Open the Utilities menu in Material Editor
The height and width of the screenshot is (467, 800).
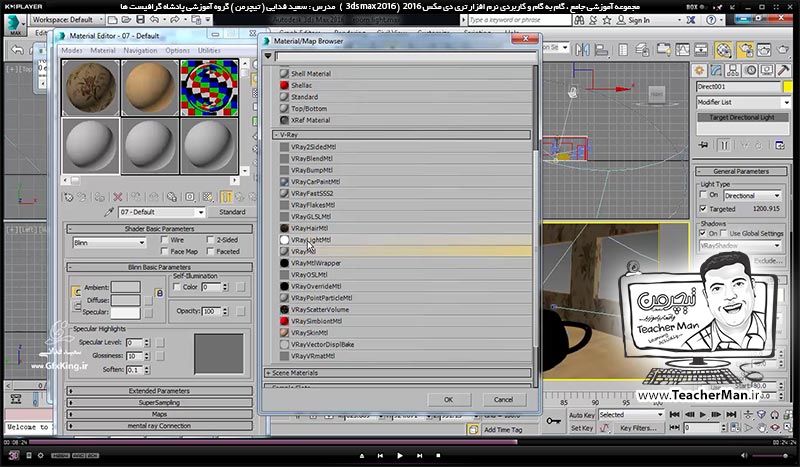tap(209, 51)
